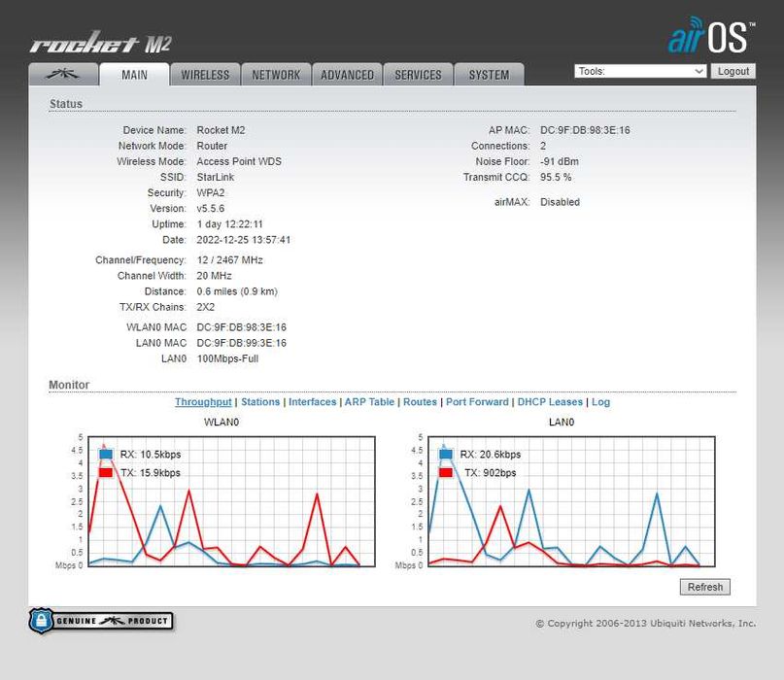Screen dimensions: 784x680
Task: Click the WLAN0 blue RX legend square
Action: pos(106,454)
